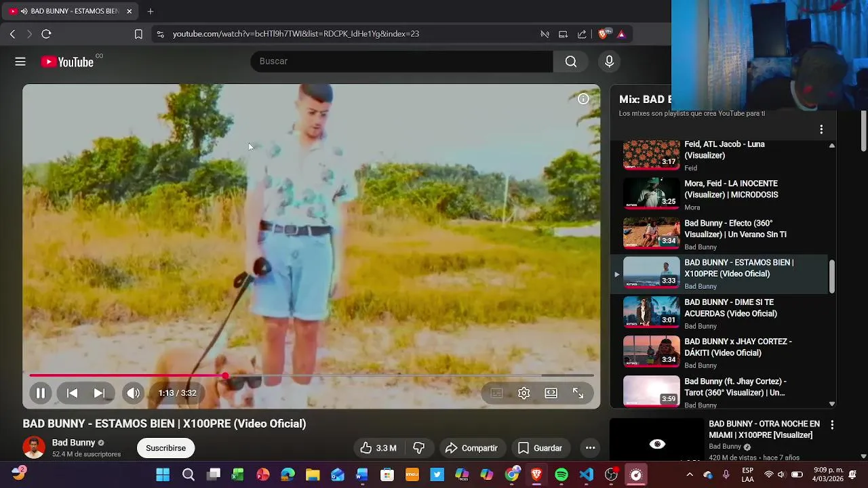
Task: Play BAD BUNNY - DIME SI TE ACUERDAS
Action: tap(720, 313)
